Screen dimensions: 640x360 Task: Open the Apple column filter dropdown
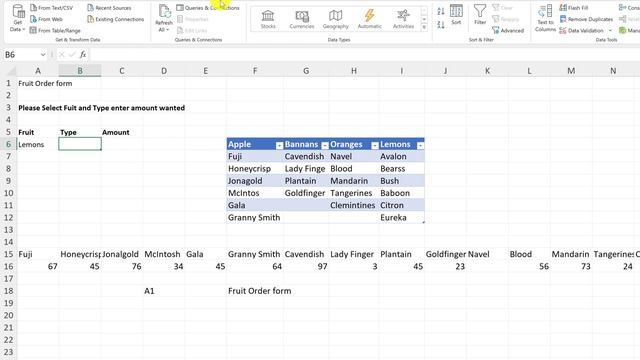point(279,145)
